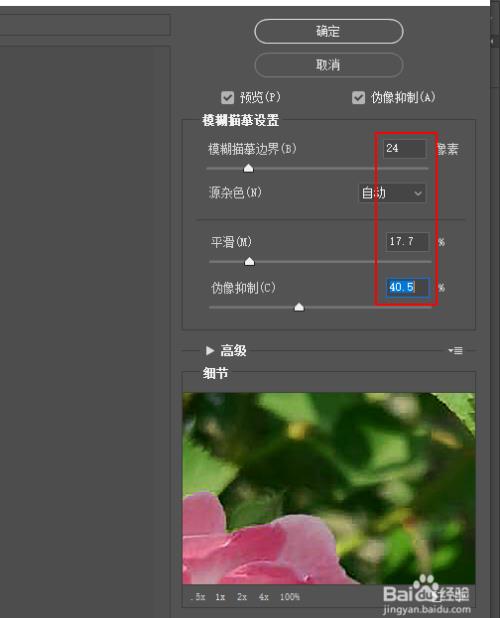The image size is (500, 618).
Task: Click the 伪像抑制(C) value field
Action: [407, 287]
